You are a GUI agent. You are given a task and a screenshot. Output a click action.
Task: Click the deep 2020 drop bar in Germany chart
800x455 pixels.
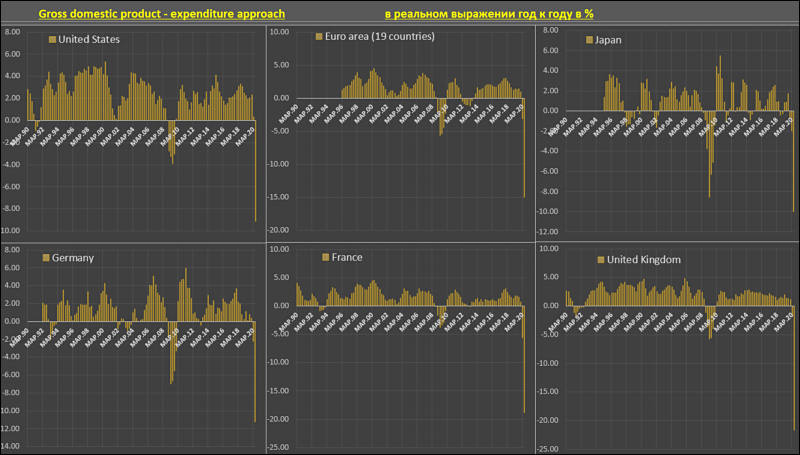pyautogui.click(x=255, y=371)
